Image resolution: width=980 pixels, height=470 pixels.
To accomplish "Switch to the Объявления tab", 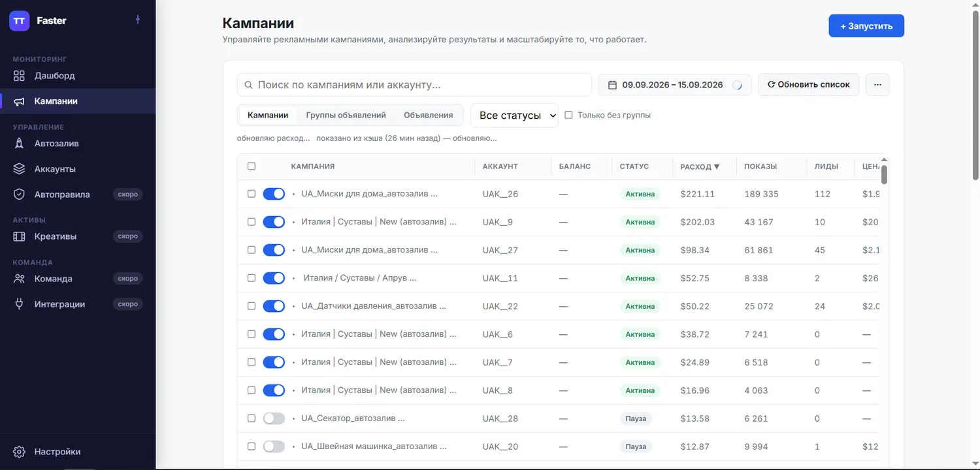I will (428, 115).
